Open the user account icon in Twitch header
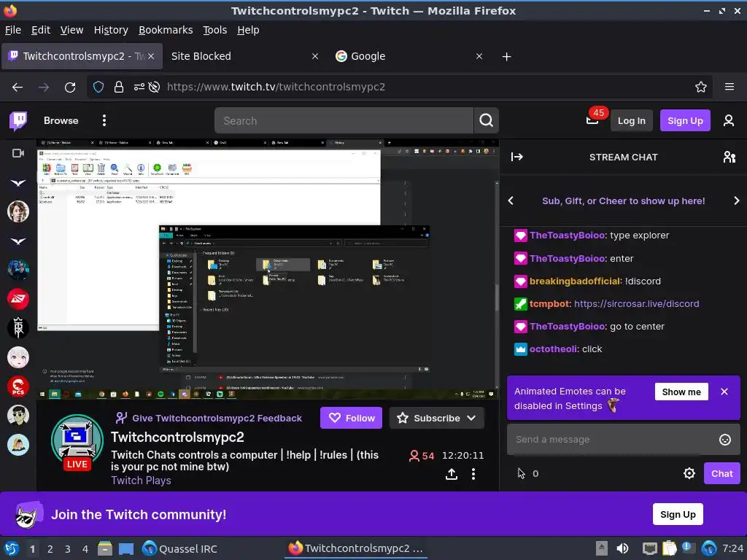The width and height of the screenshot is (747, 560). [x=729, y=120]
